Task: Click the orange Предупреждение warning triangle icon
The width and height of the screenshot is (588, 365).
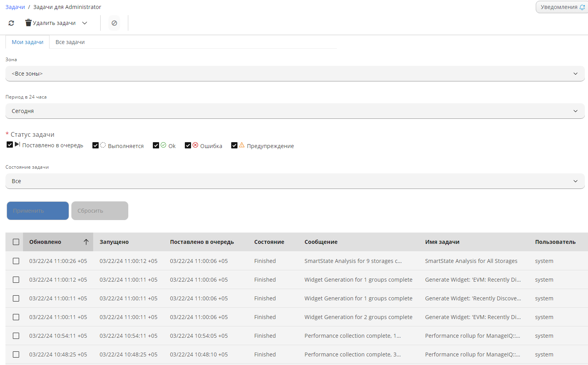Action: point(242,145)
